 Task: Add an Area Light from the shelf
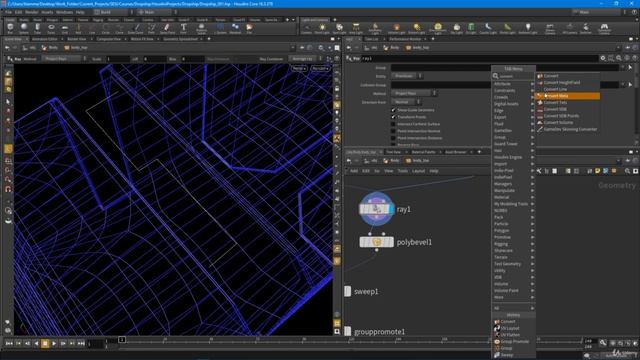tap(356, 29)
